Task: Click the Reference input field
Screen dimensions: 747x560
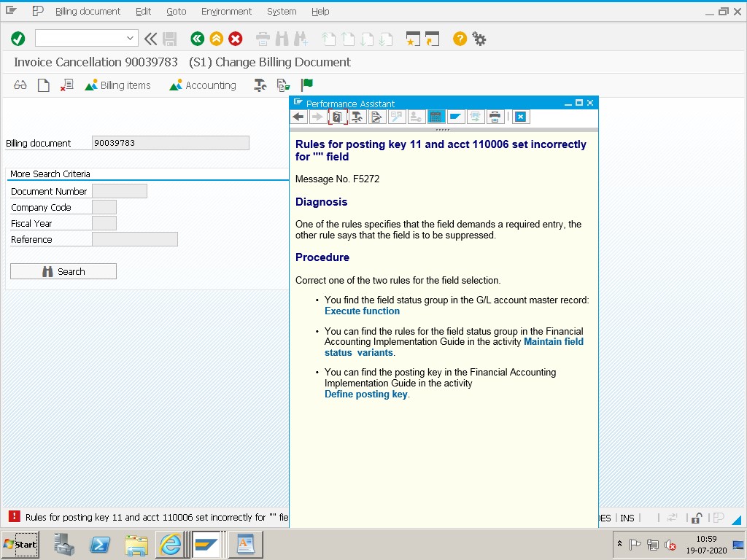Action: [x=135, y=239]
